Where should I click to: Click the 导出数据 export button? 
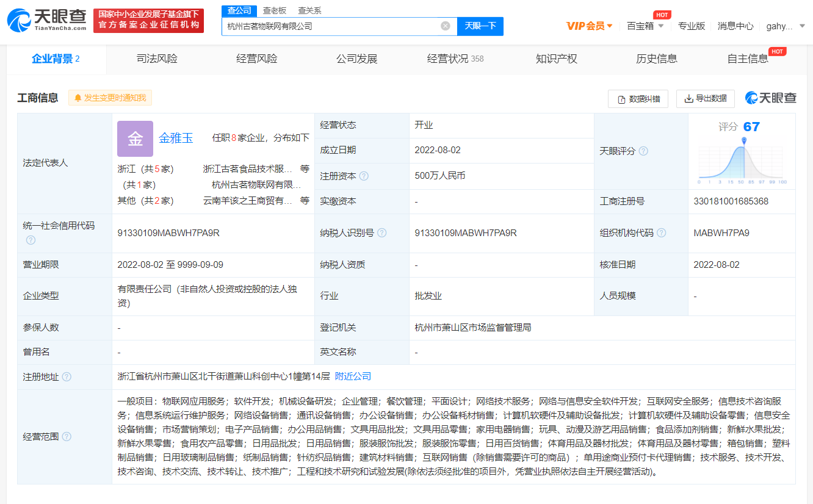tap(705, 99)
